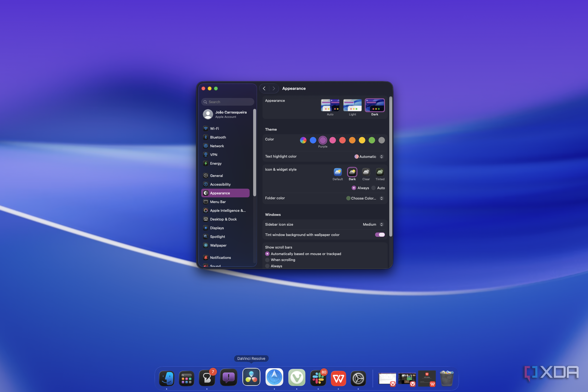Go forward with the forward arrow
The width and height of the screenshot is (588, 392).
[x=274, y=88]
